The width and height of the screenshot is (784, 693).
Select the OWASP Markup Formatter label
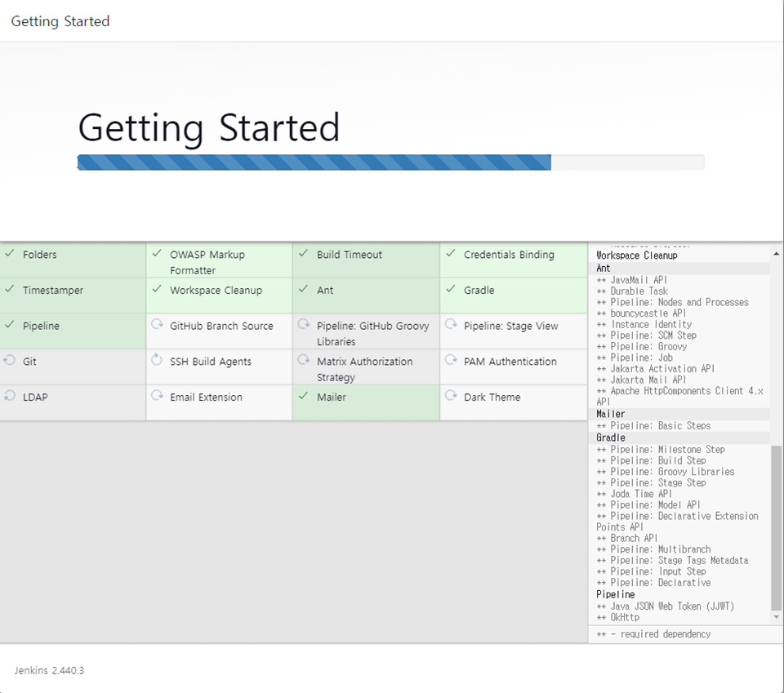(x=207, y=262)
